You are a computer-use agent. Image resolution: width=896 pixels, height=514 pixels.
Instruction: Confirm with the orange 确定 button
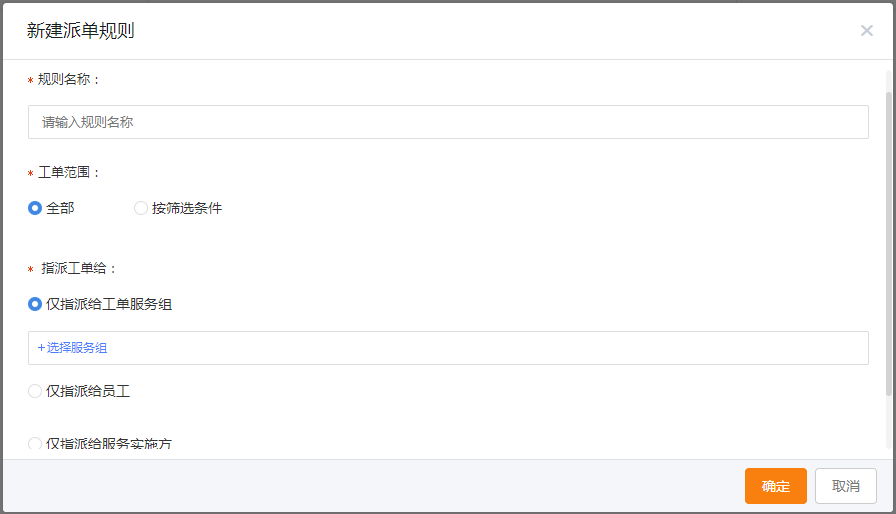(775, 486)
